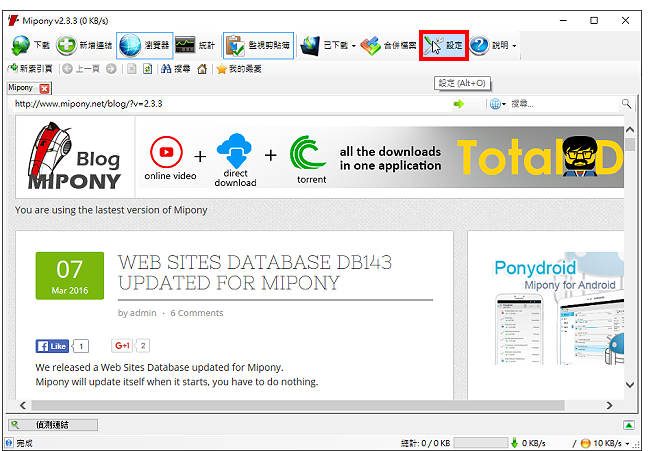Open 設定 settings
The height and width of the screenshot is (451, 653).
tap(444, 45)
